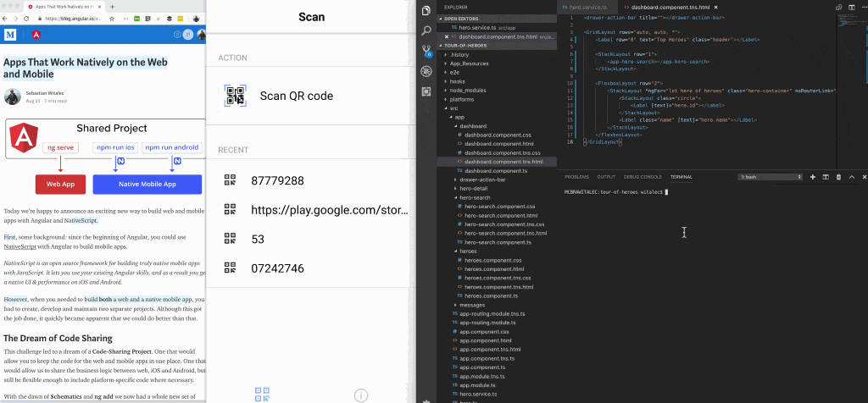
Task: Open the terminal shell selector '1: bash'
Action: pos(771,177)
